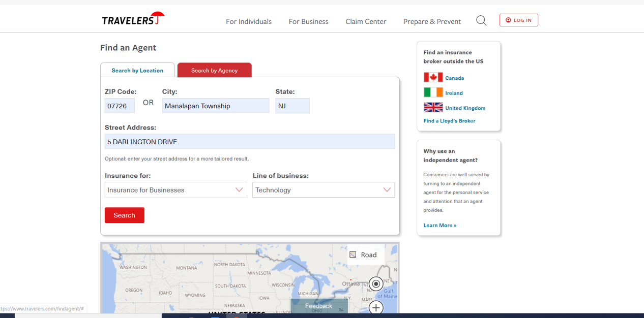Click the Ottawa label on the map
The height and width of the screenshot is (318, 644).
coord(351,283)
